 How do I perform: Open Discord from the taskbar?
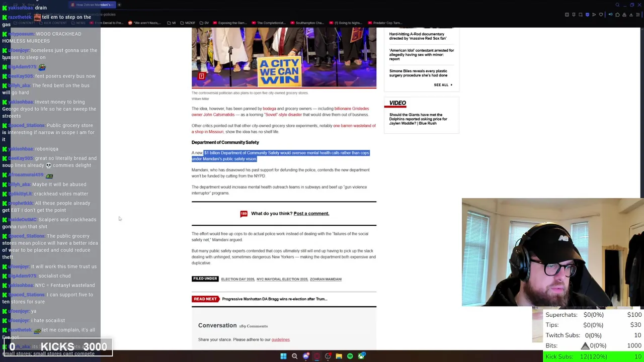[x=305, y=356]
